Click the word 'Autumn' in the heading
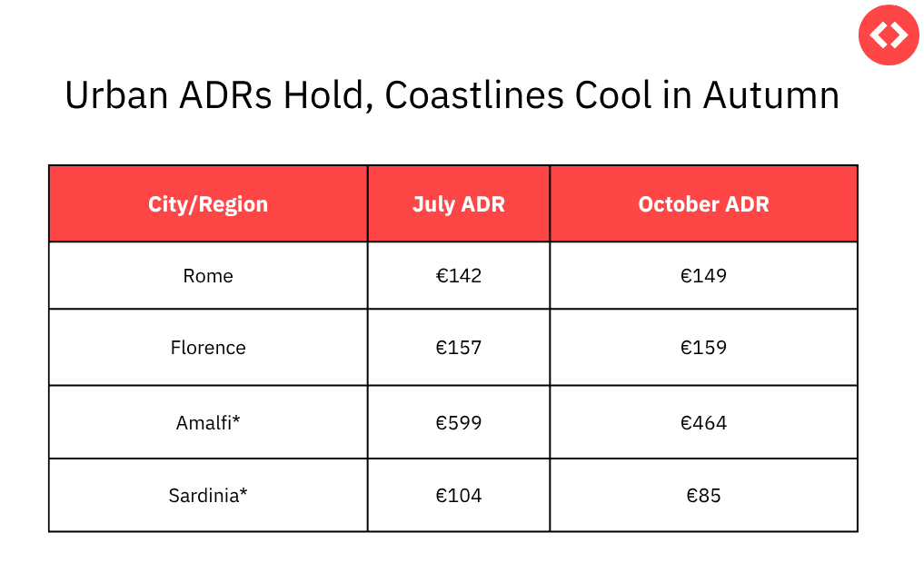Image resolution: width=924 pixels, height=582 pixels. (x=770, y=95)
